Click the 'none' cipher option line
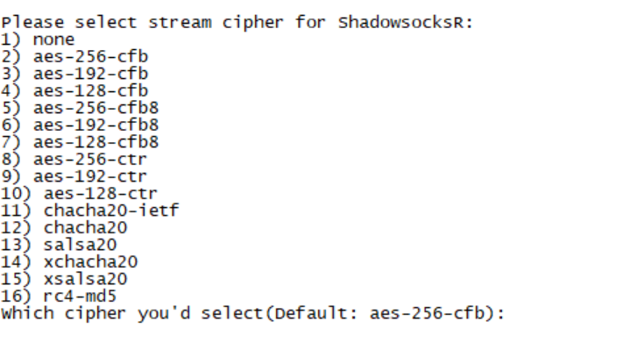 [38, 39]
